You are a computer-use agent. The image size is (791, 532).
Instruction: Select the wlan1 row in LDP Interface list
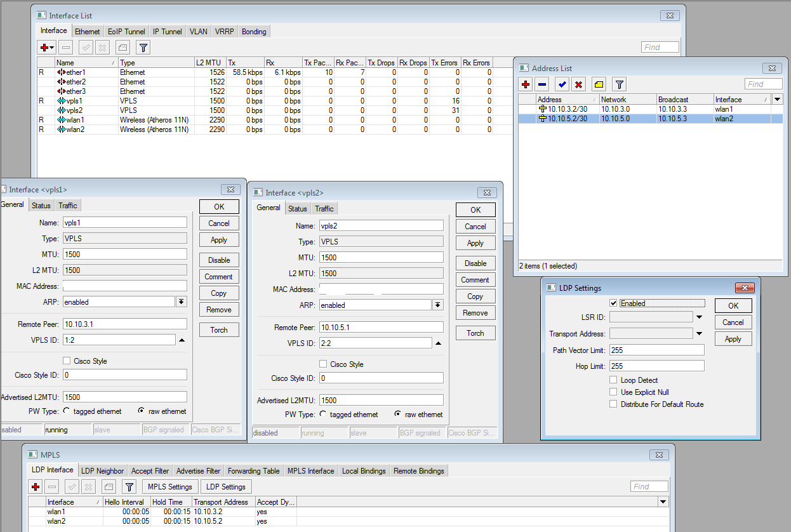coord(56,512)
